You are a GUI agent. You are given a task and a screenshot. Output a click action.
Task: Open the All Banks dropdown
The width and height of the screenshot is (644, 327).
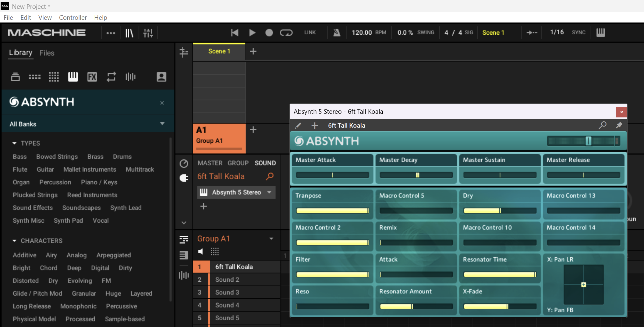point(88,124)
